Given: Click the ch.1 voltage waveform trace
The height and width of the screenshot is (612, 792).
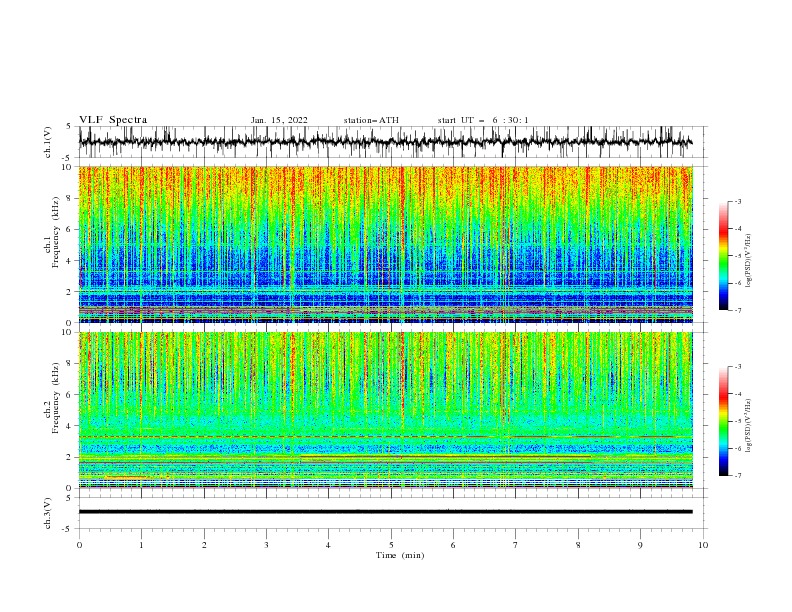Looking at the screenshot, I should pyautogui.click(x=385, y=142).
